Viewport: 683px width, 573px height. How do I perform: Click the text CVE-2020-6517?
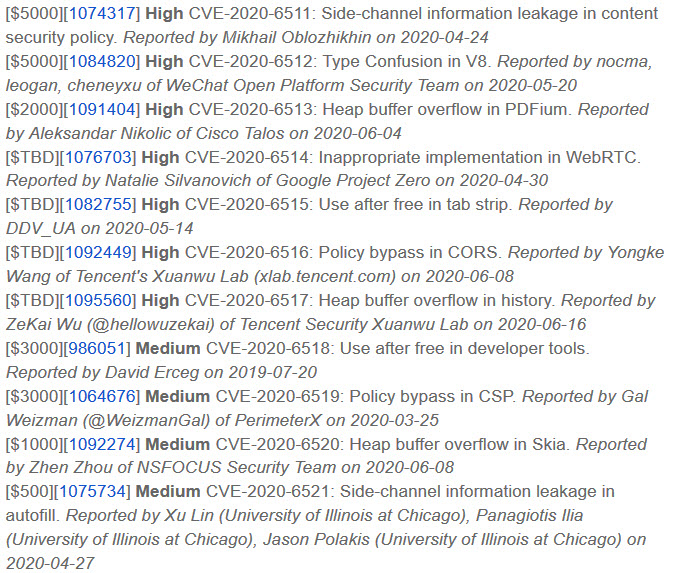[247, 300]
